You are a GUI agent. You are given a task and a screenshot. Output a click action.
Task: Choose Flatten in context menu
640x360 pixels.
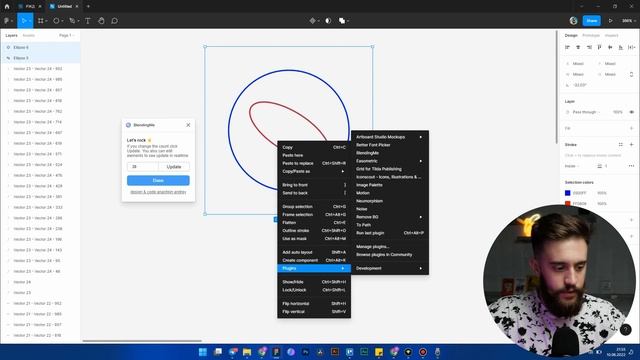(314, 222)
